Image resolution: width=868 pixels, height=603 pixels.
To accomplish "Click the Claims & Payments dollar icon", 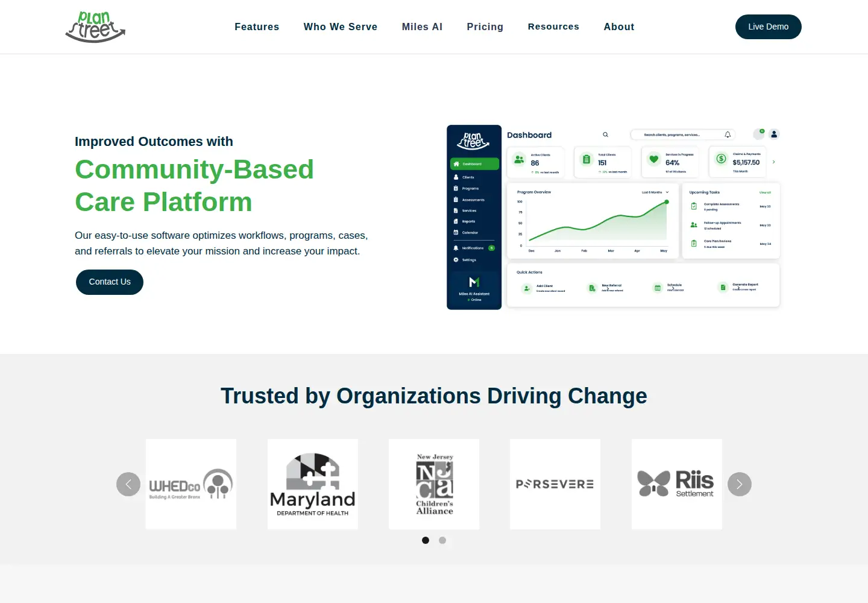I will [x=721, y=159].
